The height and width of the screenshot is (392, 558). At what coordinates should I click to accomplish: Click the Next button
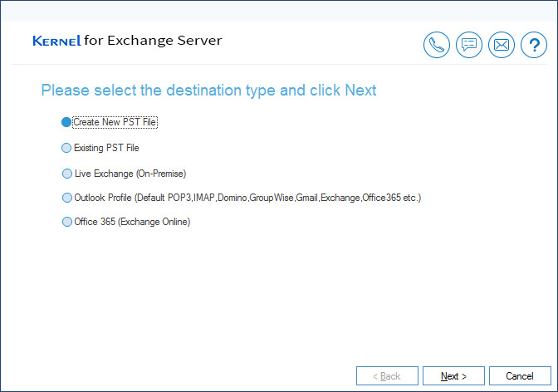(x=453, y=376)
